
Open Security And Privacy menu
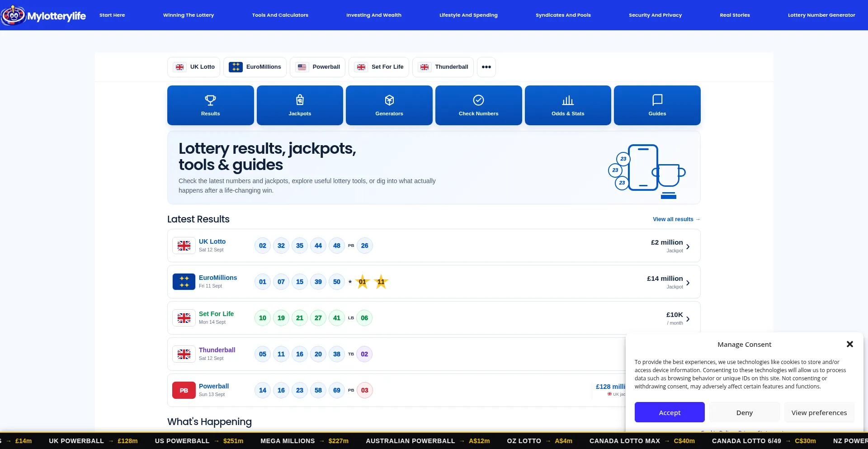(655, 15)
